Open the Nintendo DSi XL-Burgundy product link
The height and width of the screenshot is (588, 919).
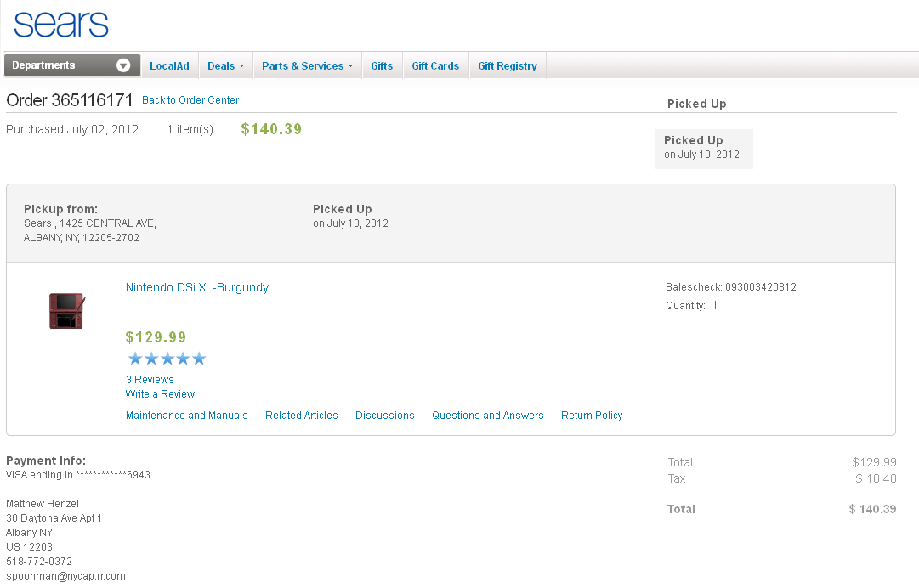pos(197,287)
